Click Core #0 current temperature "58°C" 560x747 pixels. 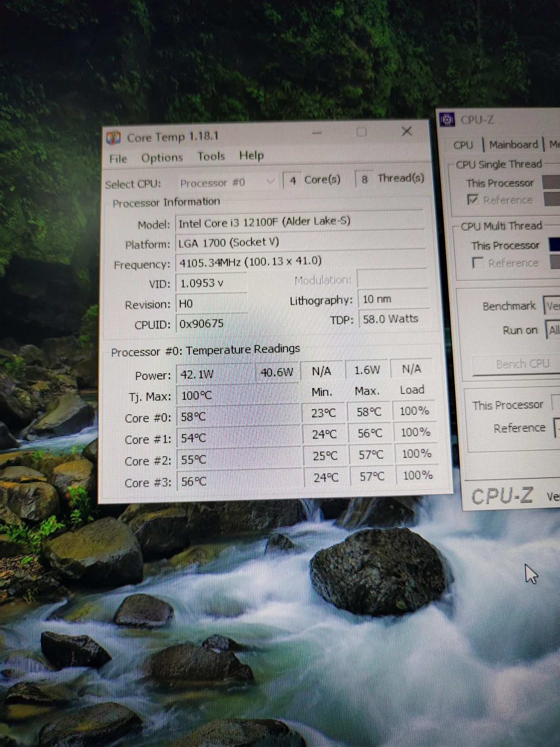point(193,417)
